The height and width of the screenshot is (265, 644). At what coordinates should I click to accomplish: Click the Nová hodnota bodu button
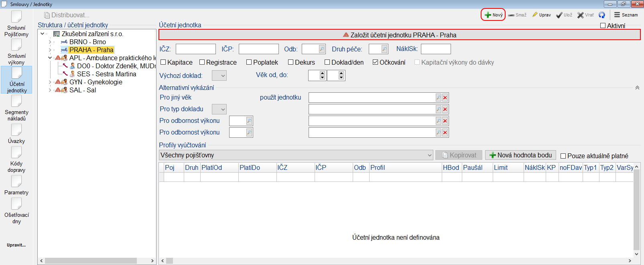(520, 155)
